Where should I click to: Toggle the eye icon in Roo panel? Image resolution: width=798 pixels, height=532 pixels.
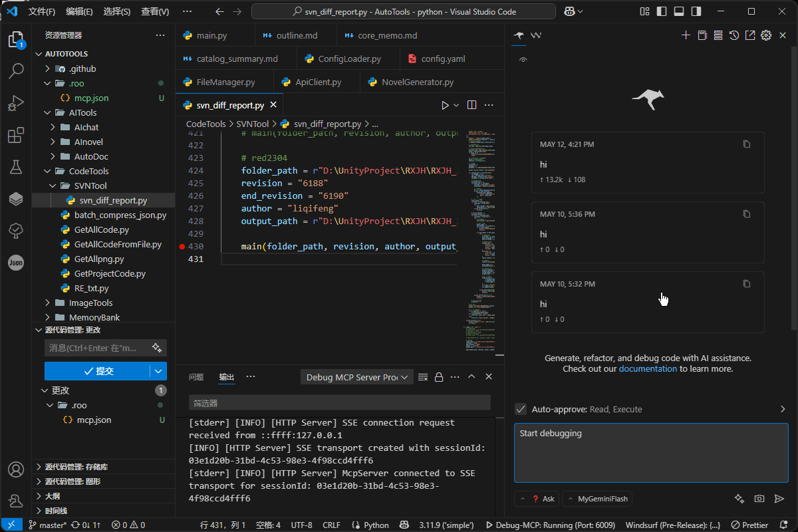click(x=523, y=60)
